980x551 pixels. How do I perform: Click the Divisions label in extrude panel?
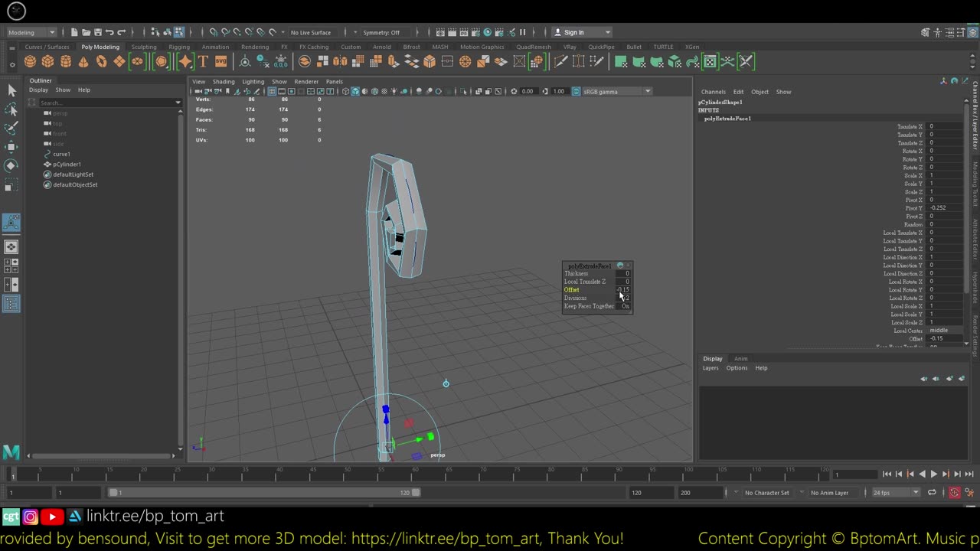click(x=575, y=298)
